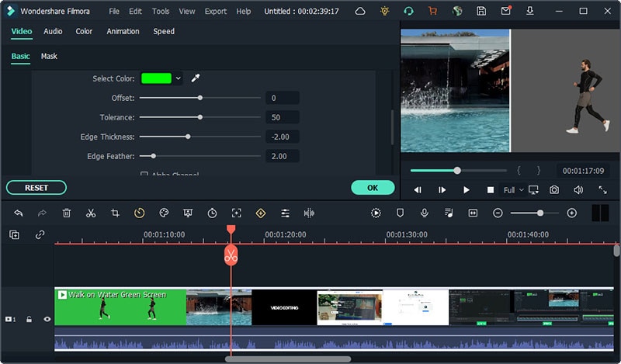Click the download icon in title bar
The height and width of the screenshot is (364, 621).
click(530, 11)
